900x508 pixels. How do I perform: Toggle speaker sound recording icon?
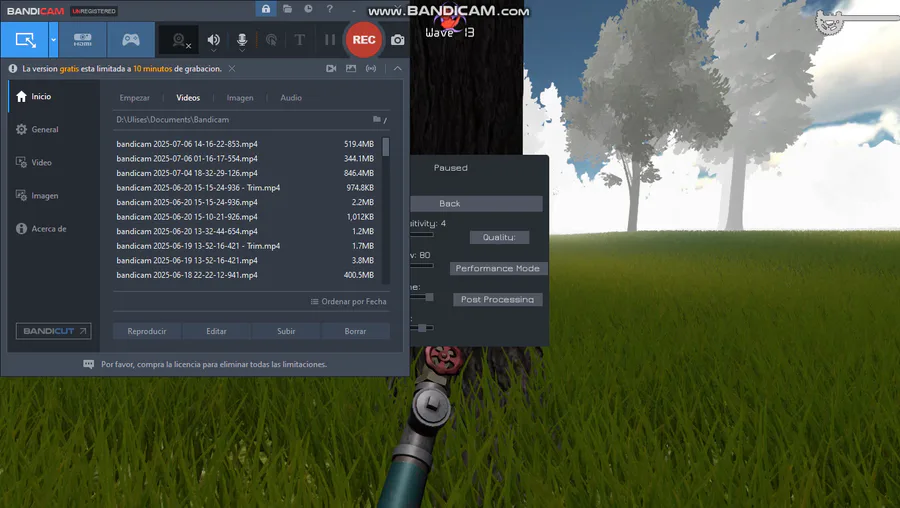(x=214, y=40)
